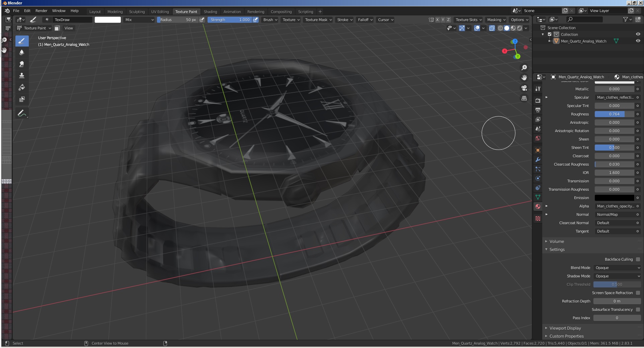Screen dimensions: 644x348
Task: Uncheck the Collection exclude checkbox
Action: (550, 34)
